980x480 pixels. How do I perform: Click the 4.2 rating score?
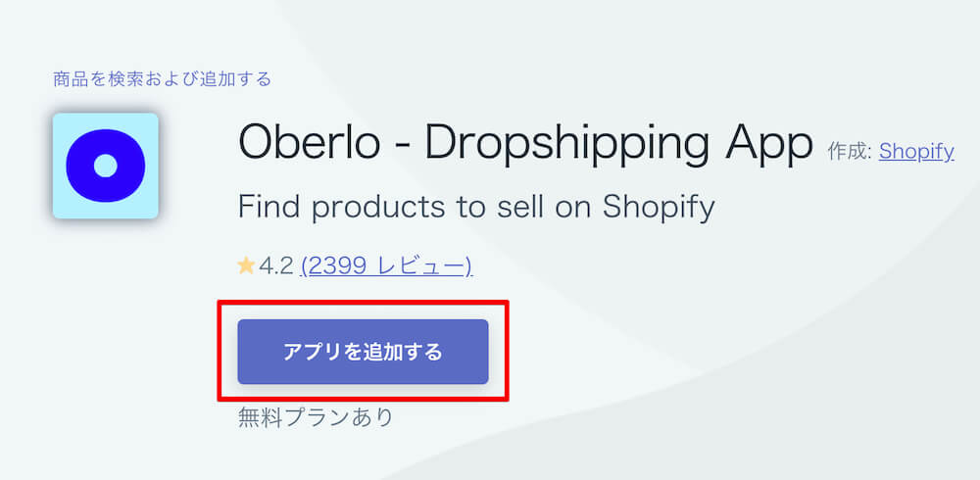tap(275, 266)
